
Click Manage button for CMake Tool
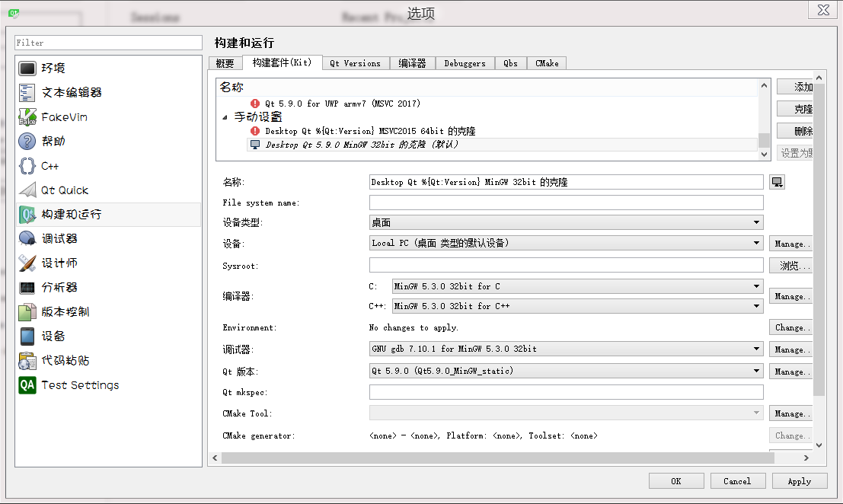791,413
